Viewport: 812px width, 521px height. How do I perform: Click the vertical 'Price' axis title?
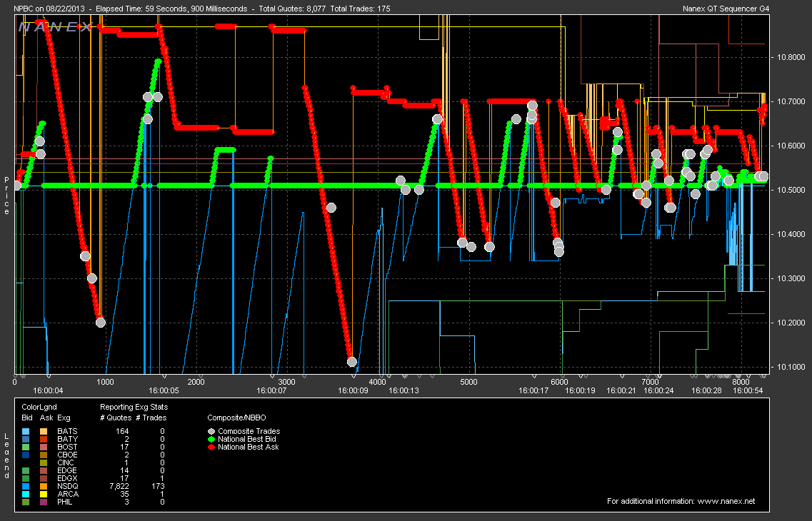6,196
